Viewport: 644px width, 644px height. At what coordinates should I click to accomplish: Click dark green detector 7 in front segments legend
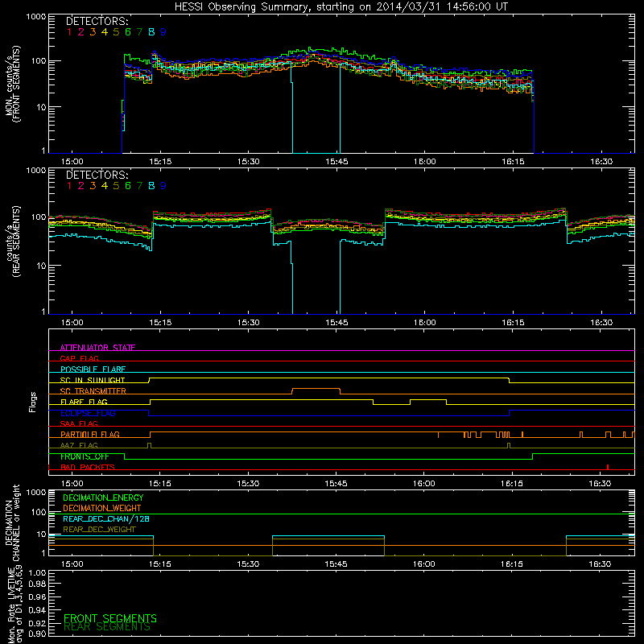[x=139, y=32]
